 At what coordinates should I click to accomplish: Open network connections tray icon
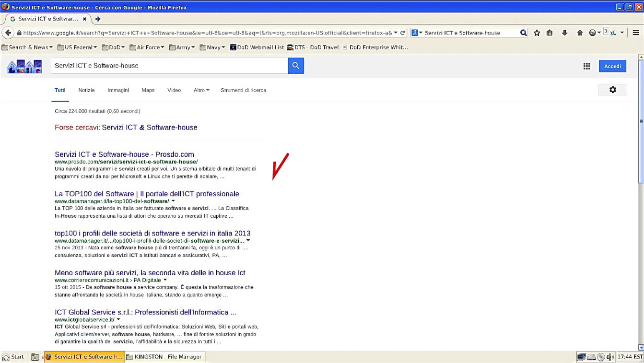(581, 357)
